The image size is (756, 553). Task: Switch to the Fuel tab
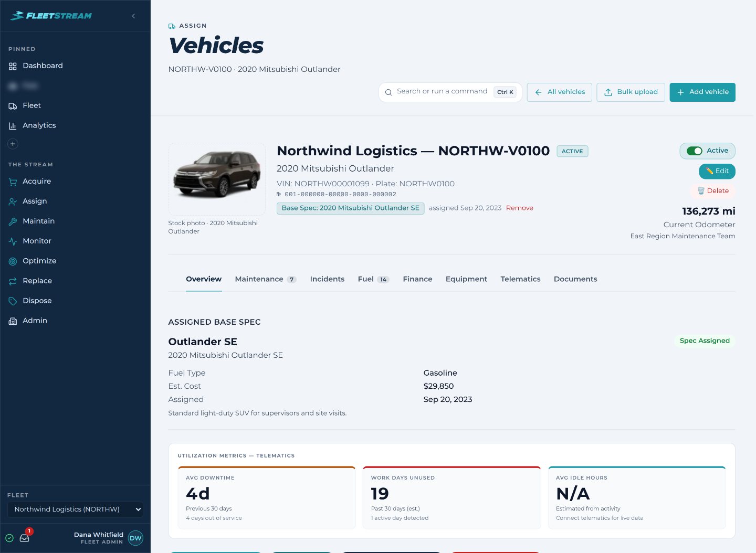point(373,279)
